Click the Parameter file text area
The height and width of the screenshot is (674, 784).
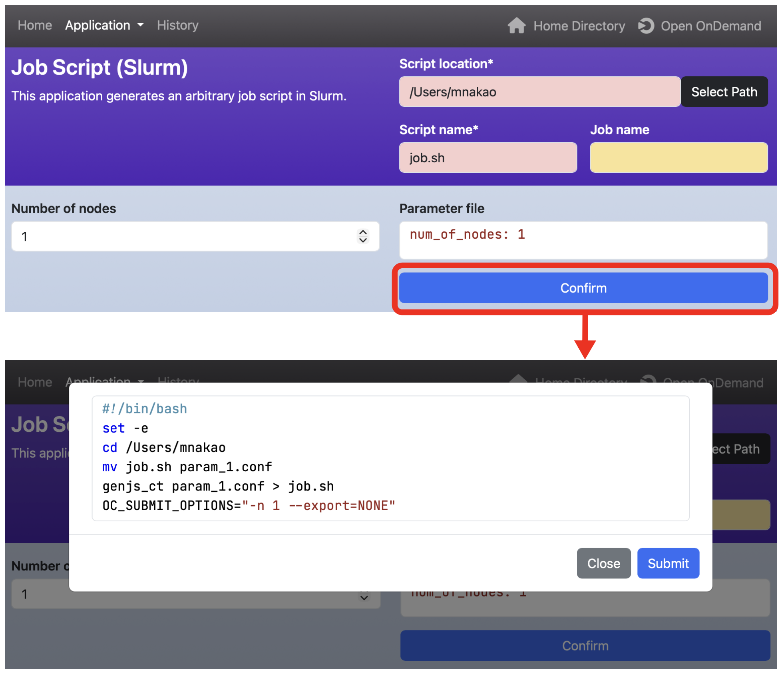coord(583,240)
